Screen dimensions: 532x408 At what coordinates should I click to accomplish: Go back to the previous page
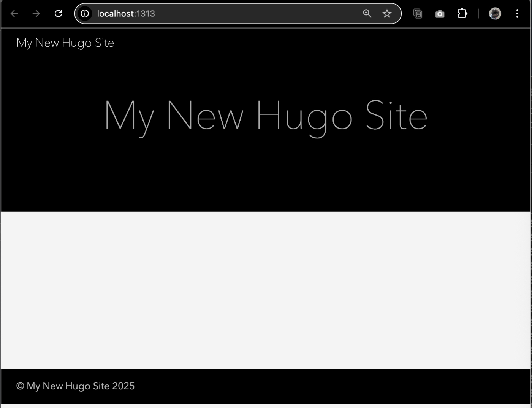[14, 14]
